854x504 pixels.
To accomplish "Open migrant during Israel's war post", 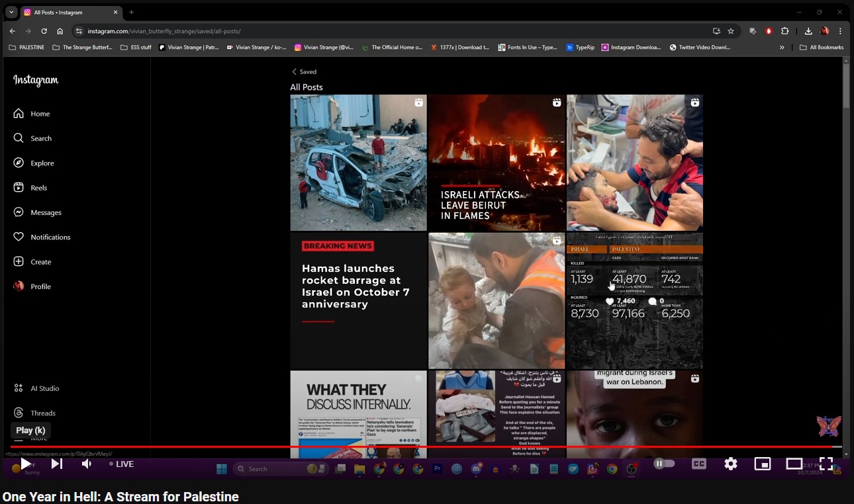I will [x=635, y=413].
